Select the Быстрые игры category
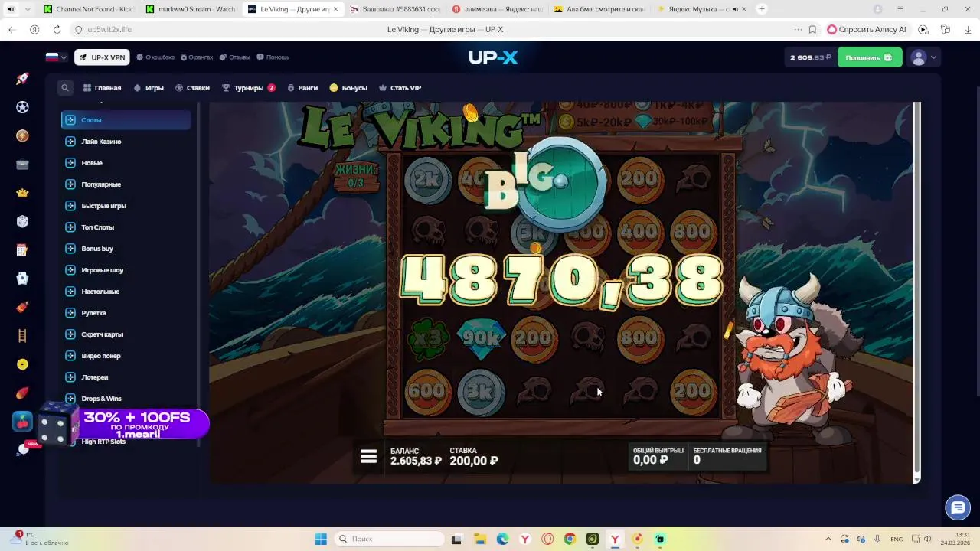 tap(126, 206)
